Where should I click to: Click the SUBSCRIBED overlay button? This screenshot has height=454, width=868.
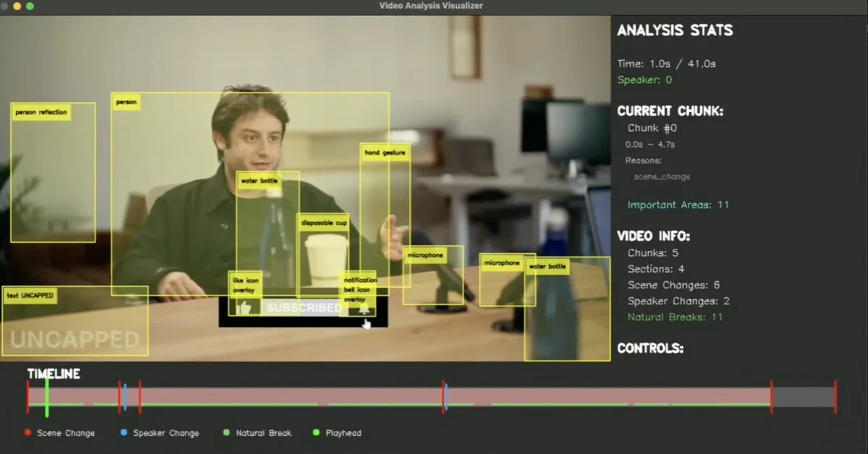[302, 308]
